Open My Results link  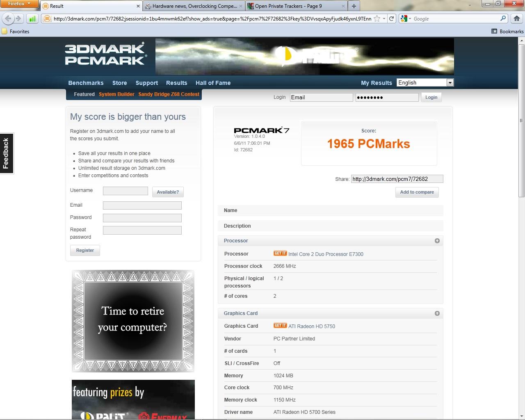(377, 83)
